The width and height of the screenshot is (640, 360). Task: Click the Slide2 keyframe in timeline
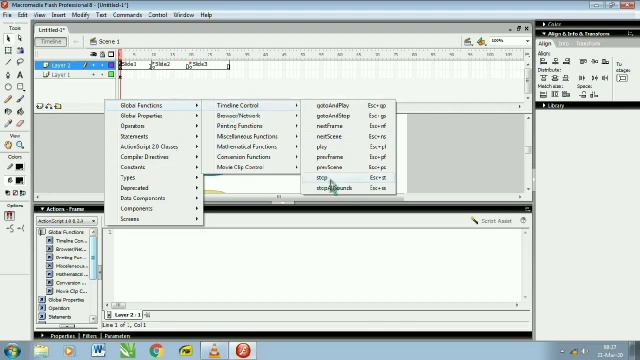click(x=153, y=65)
